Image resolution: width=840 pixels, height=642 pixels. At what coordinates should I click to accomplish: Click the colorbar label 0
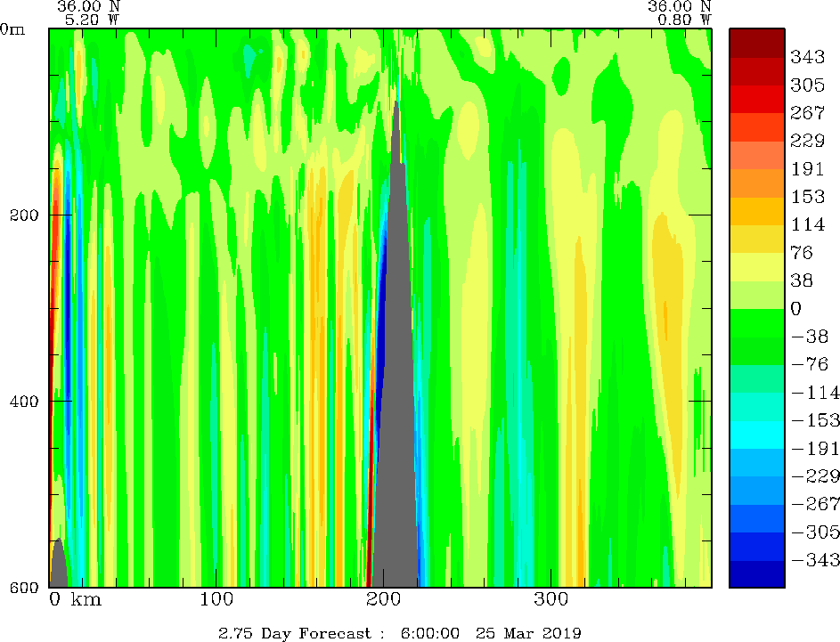[x=796, y=308]
